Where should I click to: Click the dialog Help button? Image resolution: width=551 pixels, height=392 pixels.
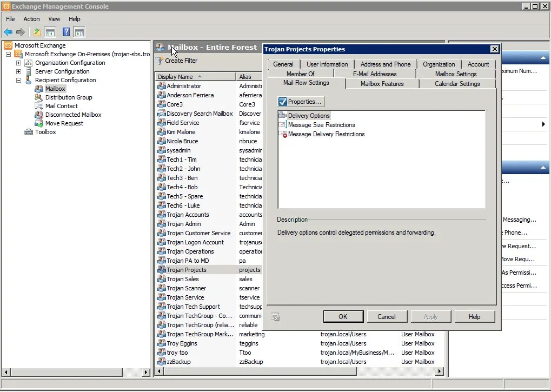(x=474, y=316)
